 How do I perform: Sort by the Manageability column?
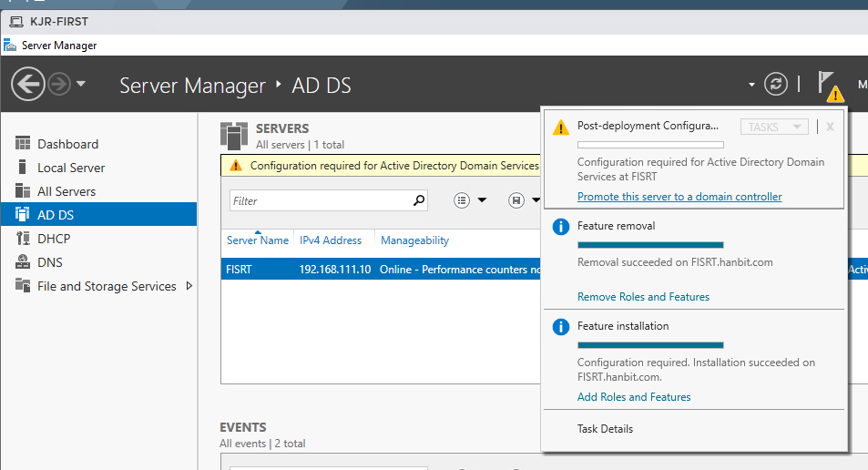click(414, 240)
